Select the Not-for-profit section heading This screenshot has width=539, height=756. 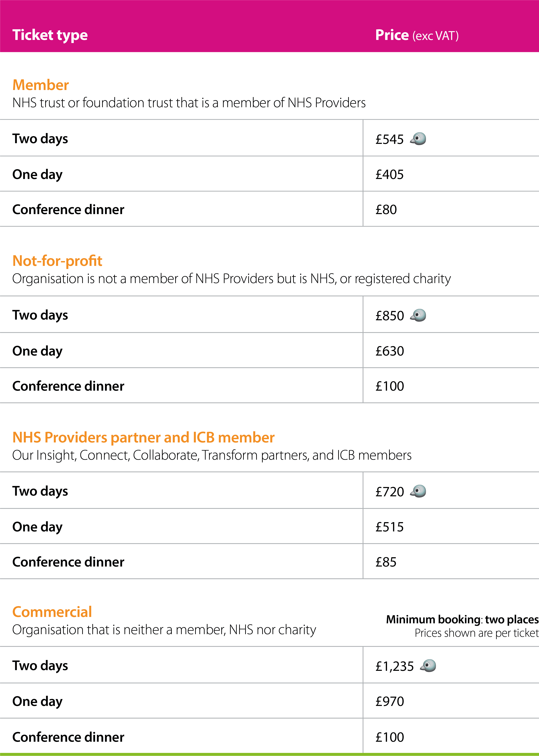pyautogui.click(x=57, y=261)
